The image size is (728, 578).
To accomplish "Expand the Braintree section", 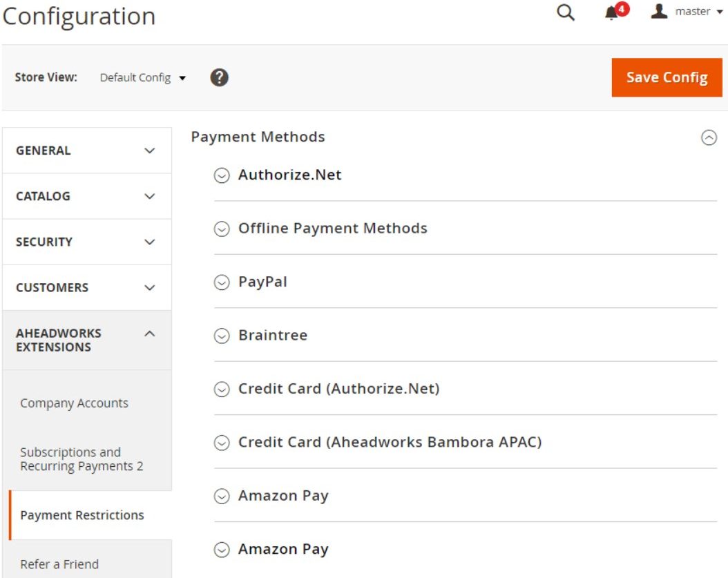I will 466,335.
